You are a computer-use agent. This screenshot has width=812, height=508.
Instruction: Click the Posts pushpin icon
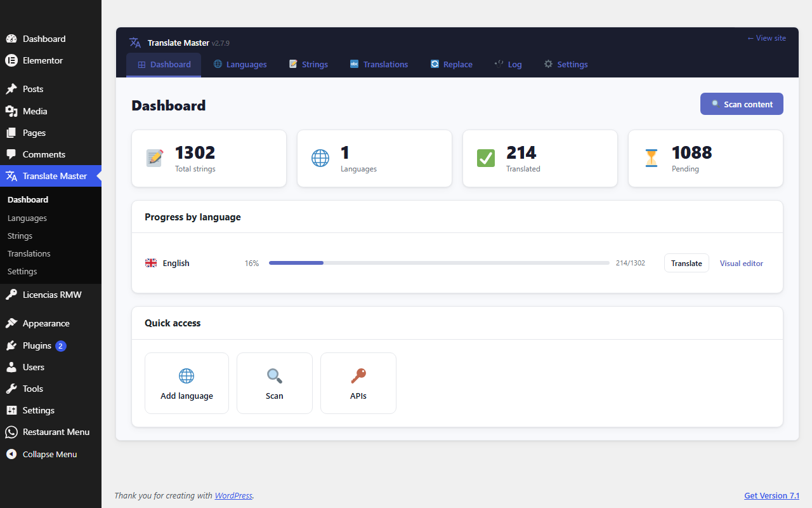tap(11, 89)
